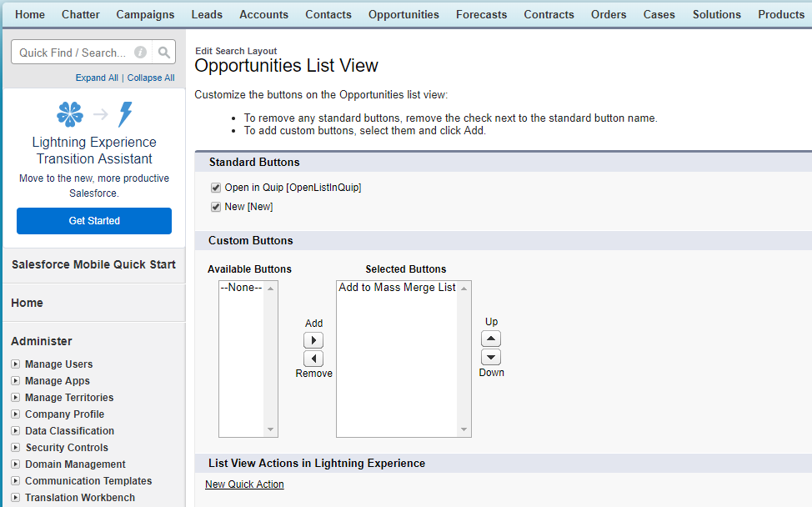Open the Products tab
Image resolution: width=812 pixels, height=507 pixels.
(x=781, y=14)
